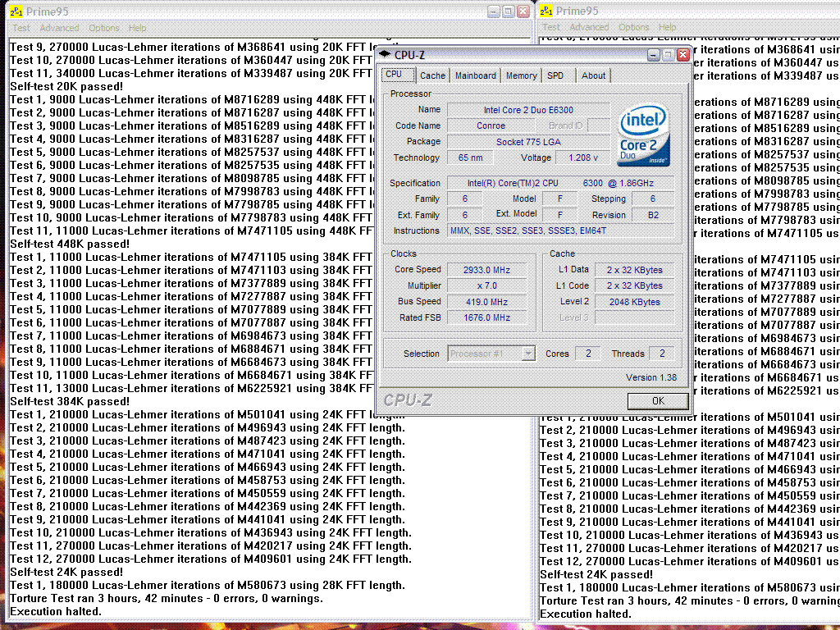840x630 pixels.
Task: Click the Test 12 M409601 line in left window
Action: point(211,559)
